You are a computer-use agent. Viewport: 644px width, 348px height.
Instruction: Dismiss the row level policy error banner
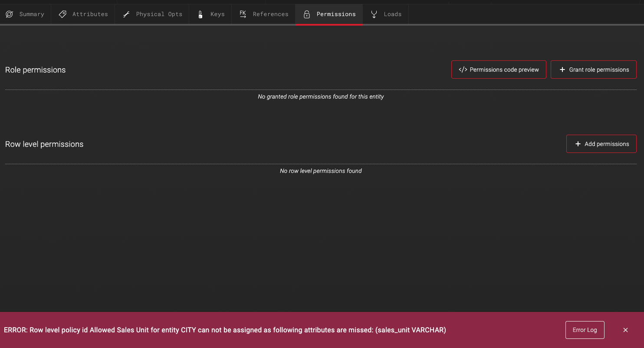coord(625,330)
